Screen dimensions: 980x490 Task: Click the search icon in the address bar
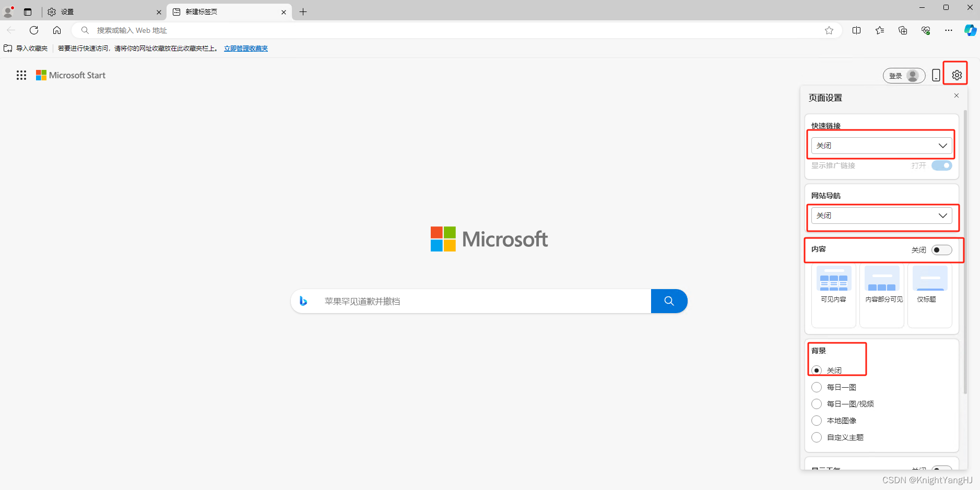click(x=85, y=30)
